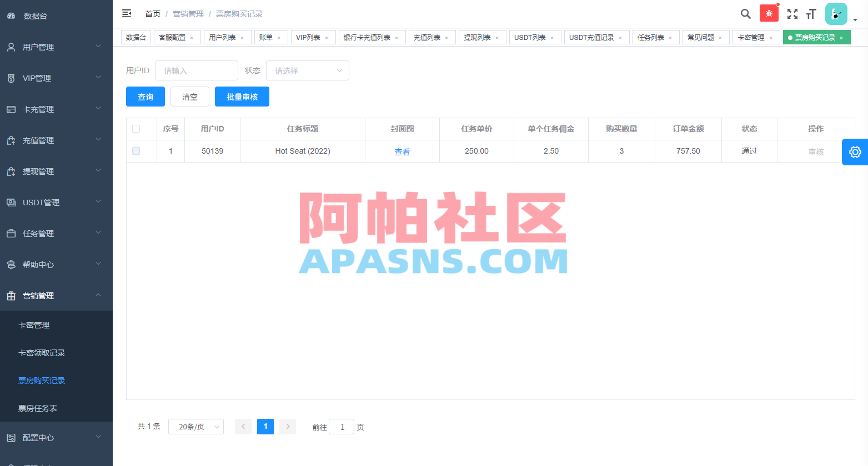
Task: Click the red bug error log icon
Action: pyautogui.click(x=769, y=13)
